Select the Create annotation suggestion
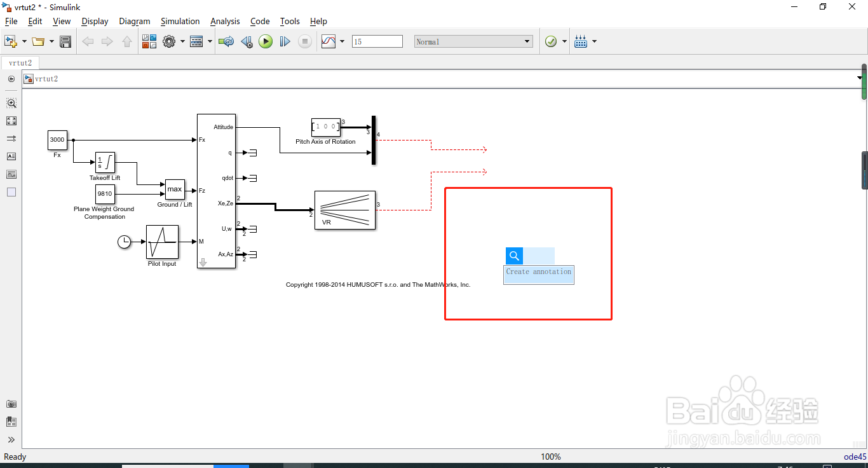The width and height of the screenshot is (868, 468). (x=539, y=272)
